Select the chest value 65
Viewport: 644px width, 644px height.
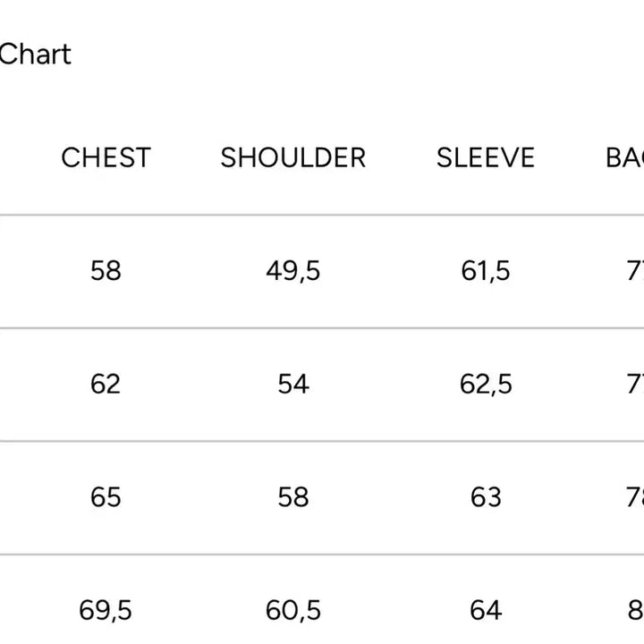[106, 496]
